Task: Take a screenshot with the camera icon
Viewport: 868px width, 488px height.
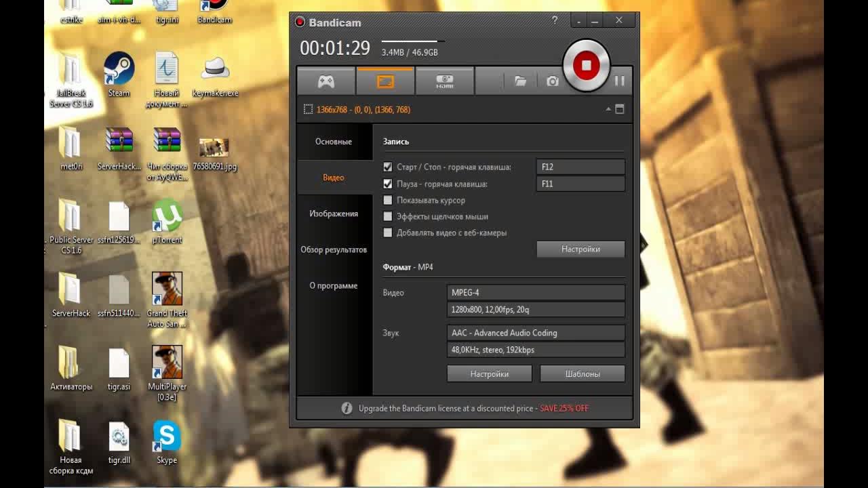Action: click(553, 81)
